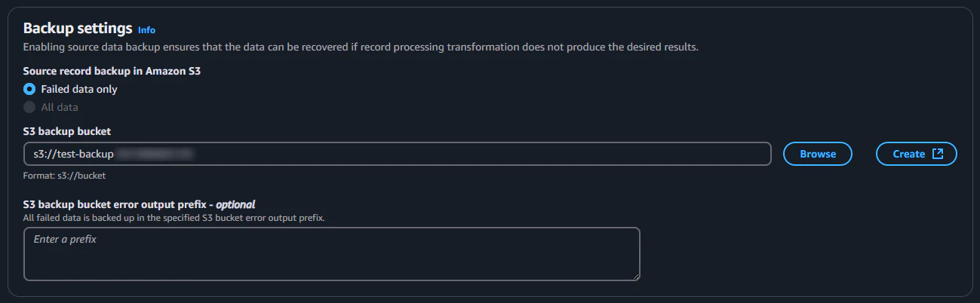
Task: Click the "All failed data is backed up" description
Action: [x=174, y=218]
